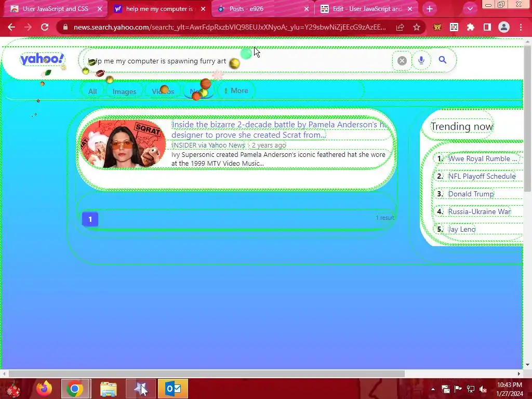Screen dimensions: 532x399
Task: Open Firefox from the taskbar
Action: [x=44, y=389]
